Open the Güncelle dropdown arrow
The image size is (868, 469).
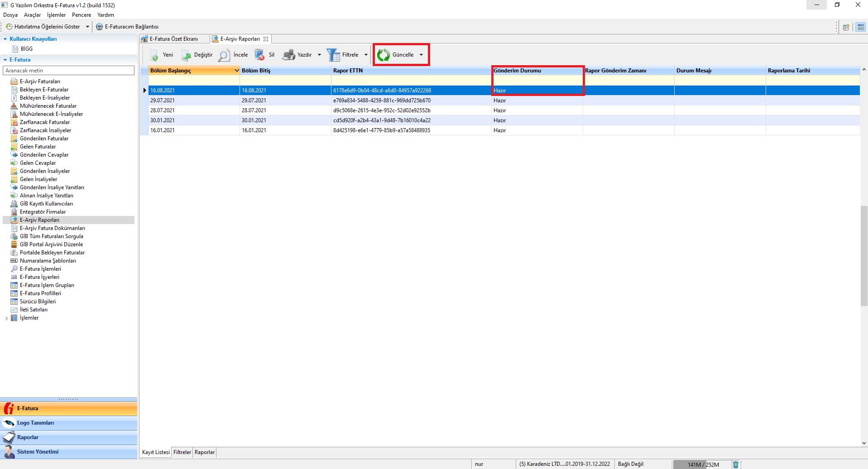coord(421,55)
